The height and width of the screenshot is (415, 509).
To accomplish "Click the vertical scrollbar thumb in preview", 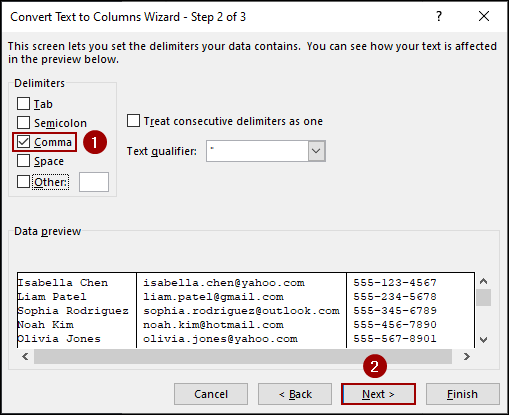I will pyautogui.click(x=483, y=298).
